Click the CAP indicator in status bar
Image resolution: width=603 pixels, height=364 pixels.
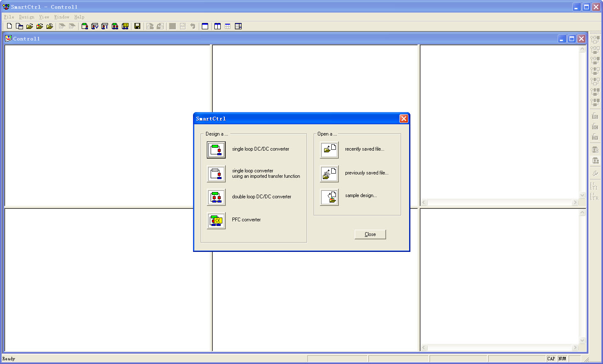pyautogui.click(x=551, y=359)
